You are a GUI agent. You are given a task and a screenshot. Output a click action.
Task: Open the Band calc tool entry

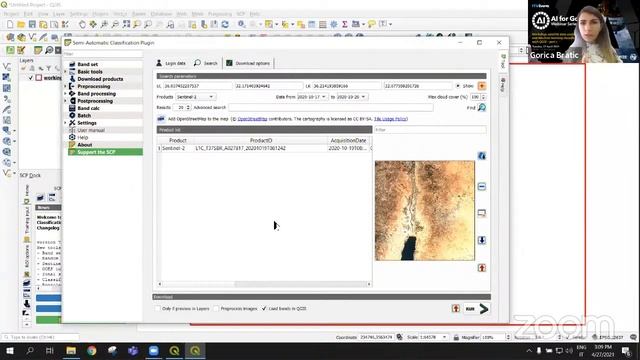[x=89, y=108]
